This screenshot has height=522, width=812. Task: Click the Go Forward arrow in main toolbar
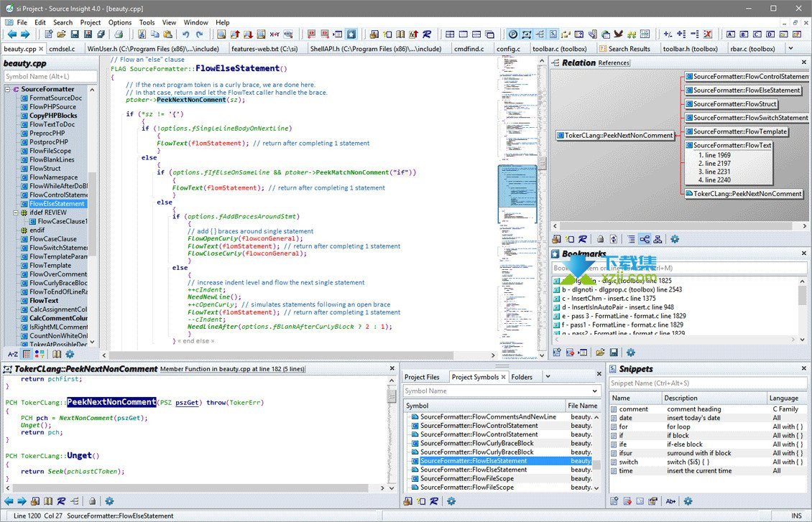pos(25,34)
